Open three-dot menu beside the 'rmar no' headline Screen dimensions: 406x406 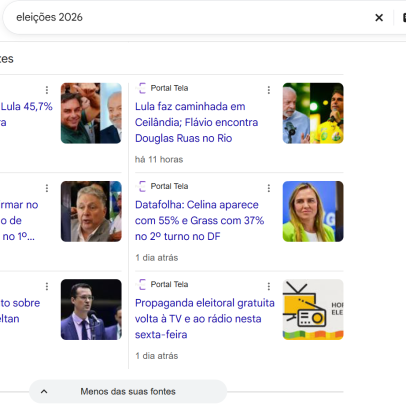click(47, 188)
